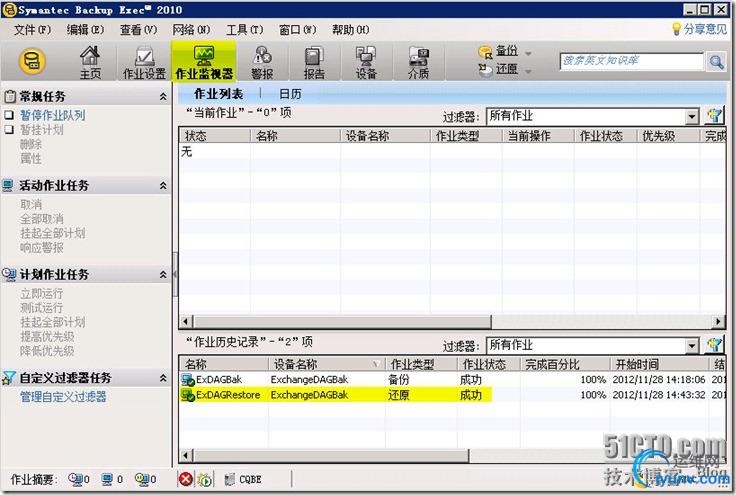Collapse the 常规任务 panel chevron
The width and height of the screenshot is (736, 495).
(163, 96)
